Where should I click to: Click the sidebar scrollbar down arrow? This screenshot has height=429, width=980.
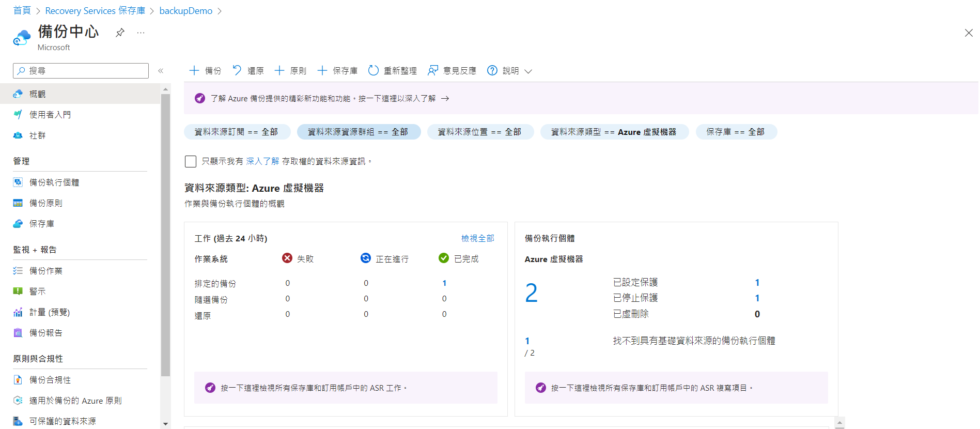pos(165,424)
